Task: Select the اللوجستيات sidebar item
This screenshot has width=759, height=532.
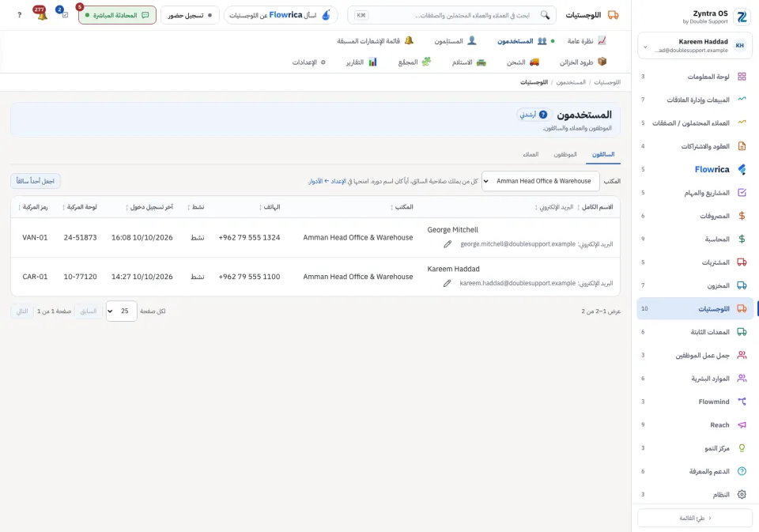Action: tap(694, 309)
